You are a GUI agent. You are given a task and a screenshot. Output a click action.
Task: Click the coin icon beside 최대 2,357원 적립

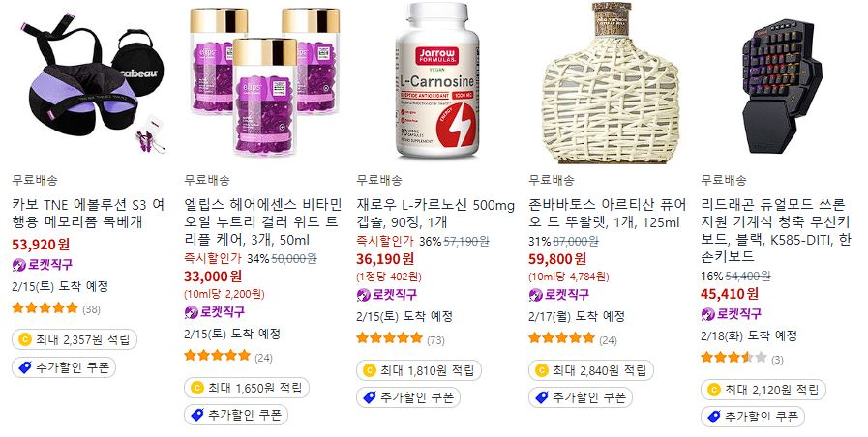click(x=24, y=339)
